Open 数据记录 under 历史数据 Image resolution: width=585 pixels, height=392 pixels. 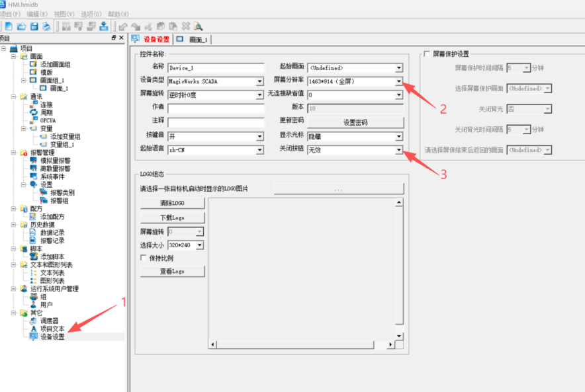(x=52, y=233)
